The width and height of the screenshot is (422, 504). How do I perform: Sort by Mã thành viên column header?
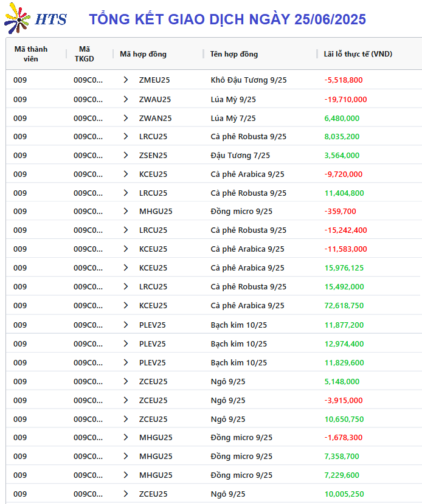31,54
